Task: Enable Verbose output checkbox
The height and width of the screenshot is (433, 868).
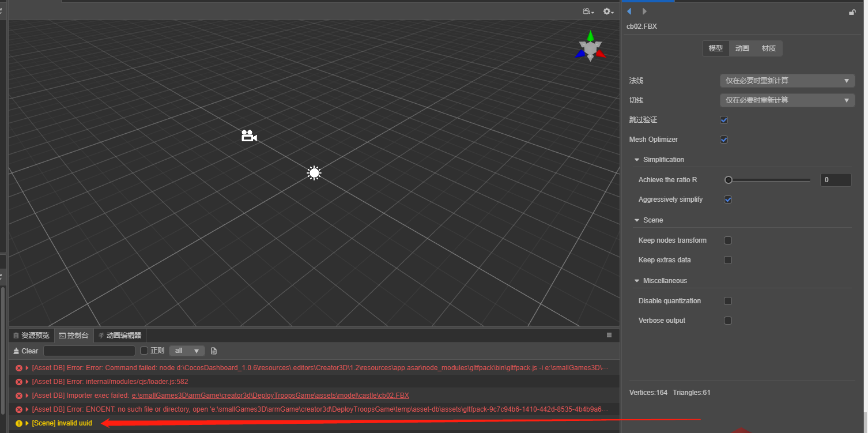Action: click(x=728, y=321)
